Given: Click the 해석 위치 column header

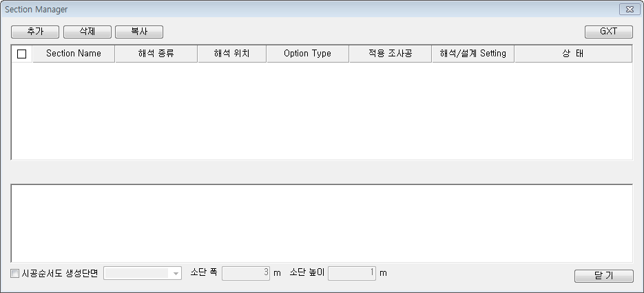Looking at the screenshot, I should [231, 54].
